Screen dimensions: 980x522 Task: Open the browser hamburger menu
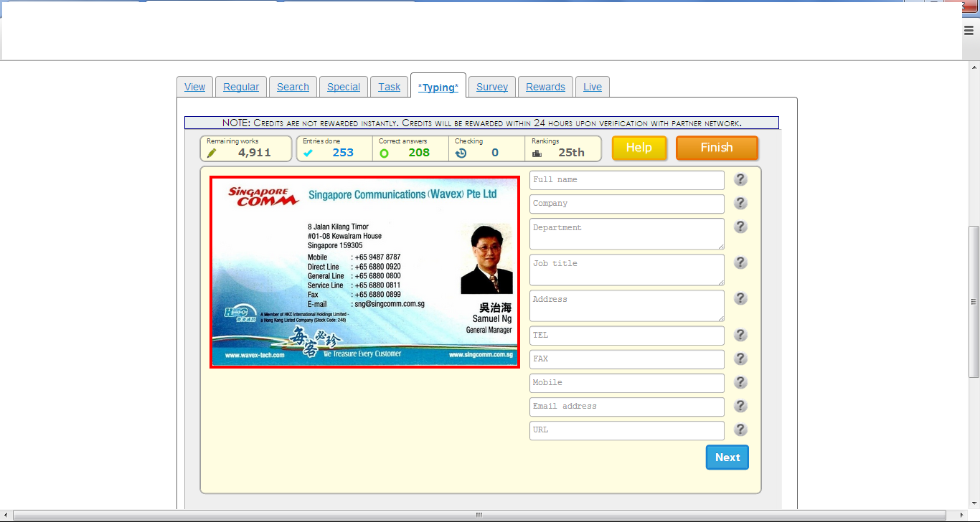click(969, 29)
